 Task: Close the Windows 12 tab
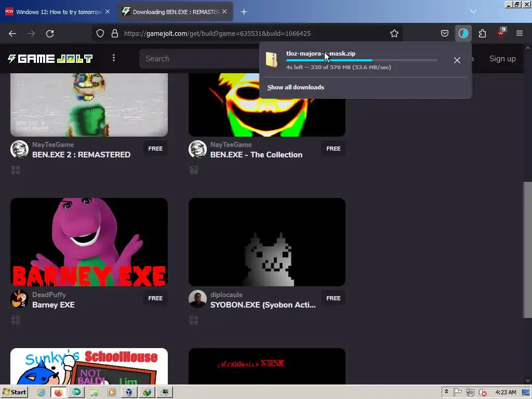point(108,11)
